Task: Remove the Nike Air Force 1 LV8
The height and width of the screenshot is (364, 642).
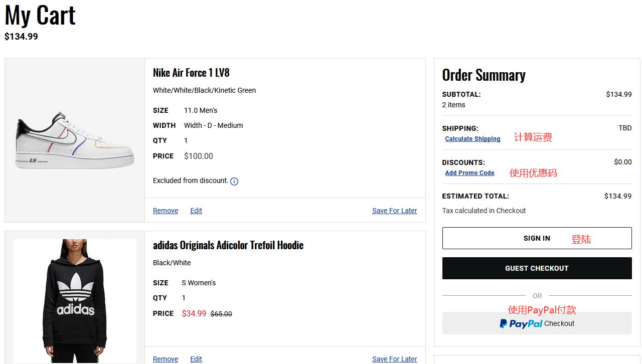Action: 166,211
